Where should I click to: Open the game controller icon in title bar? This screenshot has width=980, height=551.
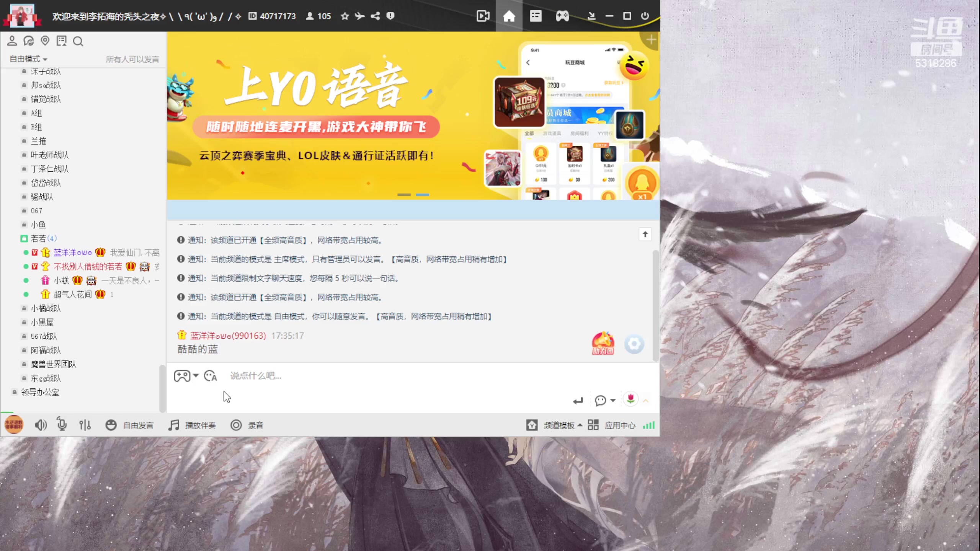pos(562,16)
